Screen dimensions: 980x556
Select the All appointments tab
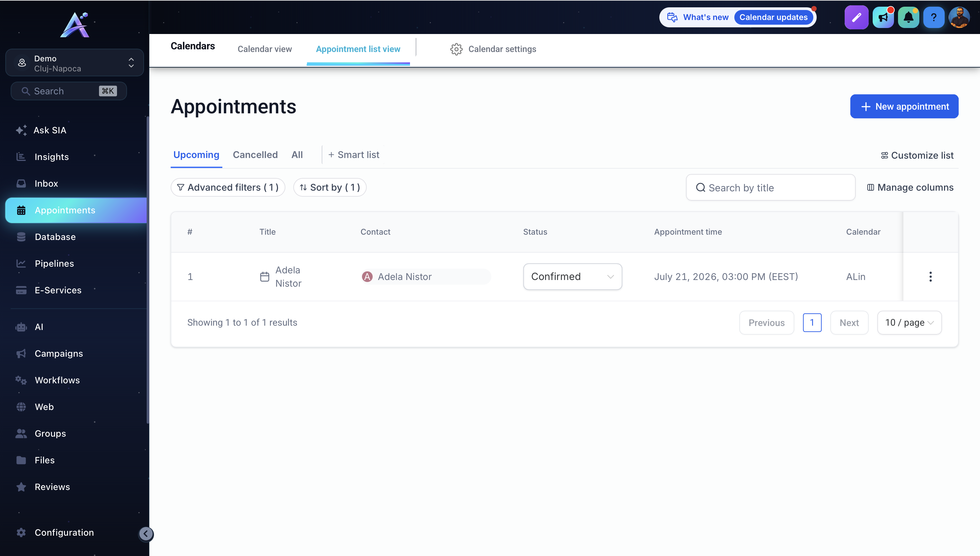pos(297,155)
